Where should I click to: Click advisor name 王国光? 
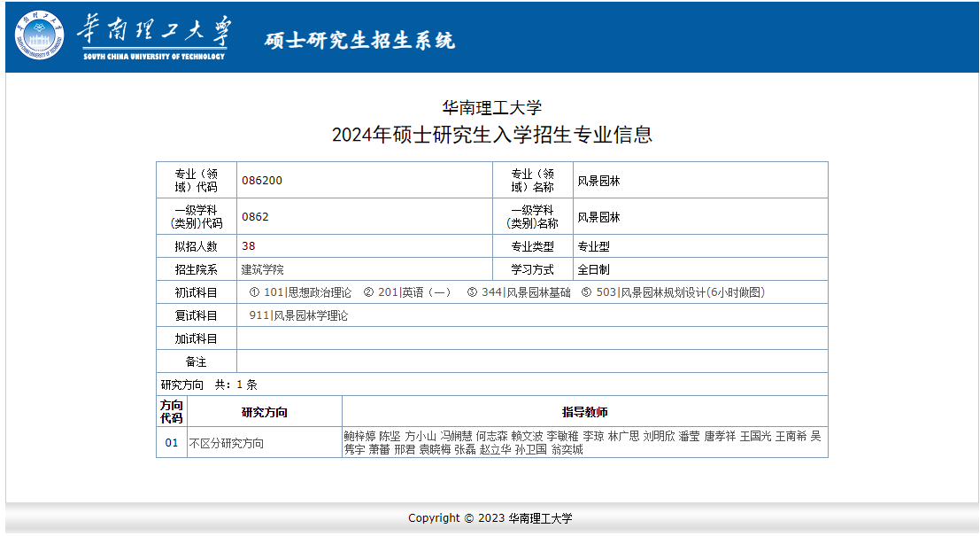point(756,436)
